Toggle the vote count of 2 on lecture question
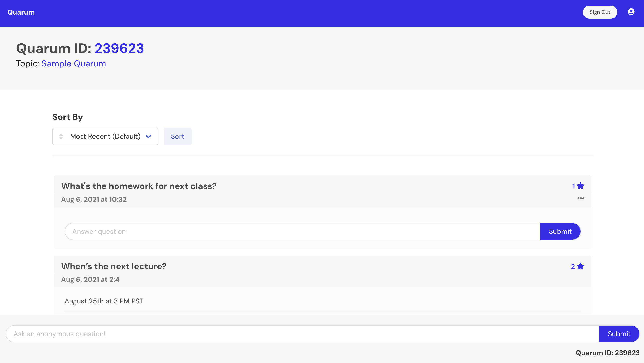Screen dimensions: 644x363 click(x=573, y=266)
